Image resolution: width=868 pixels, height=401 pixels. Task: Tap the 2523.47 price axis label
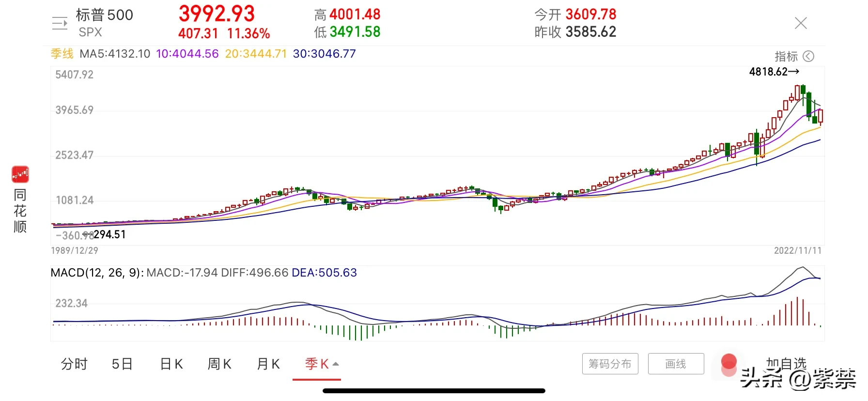pyautogui.click(x=74, y=155)
